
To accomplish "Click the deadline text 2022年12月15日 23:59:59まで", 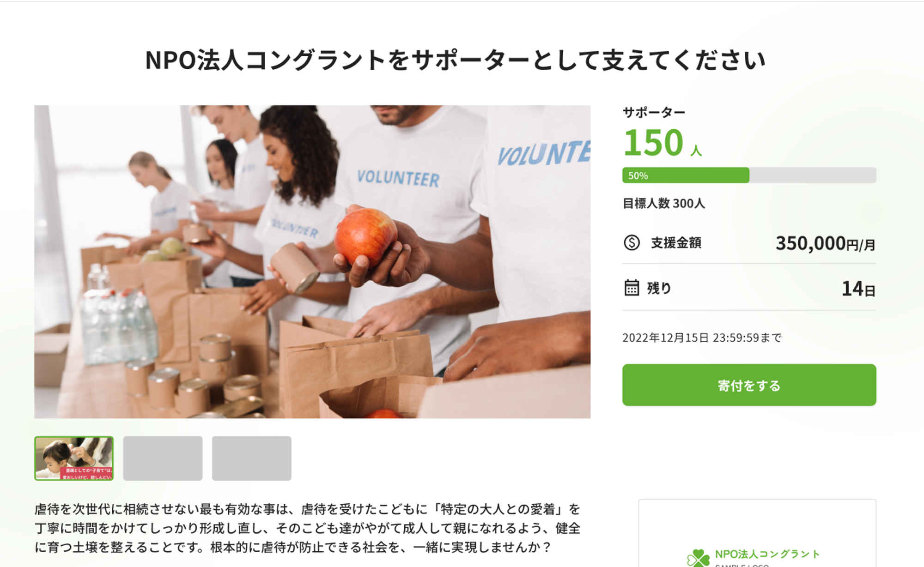I will 702,338.
